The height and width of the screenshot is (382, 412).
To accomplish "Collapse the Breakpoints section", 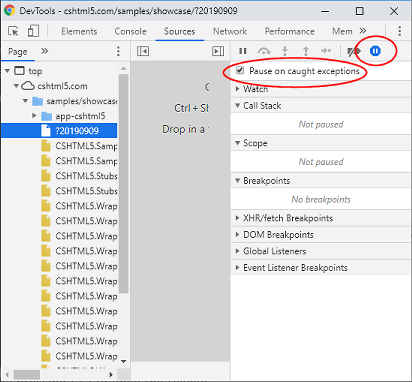I will [x=320, y=181].
